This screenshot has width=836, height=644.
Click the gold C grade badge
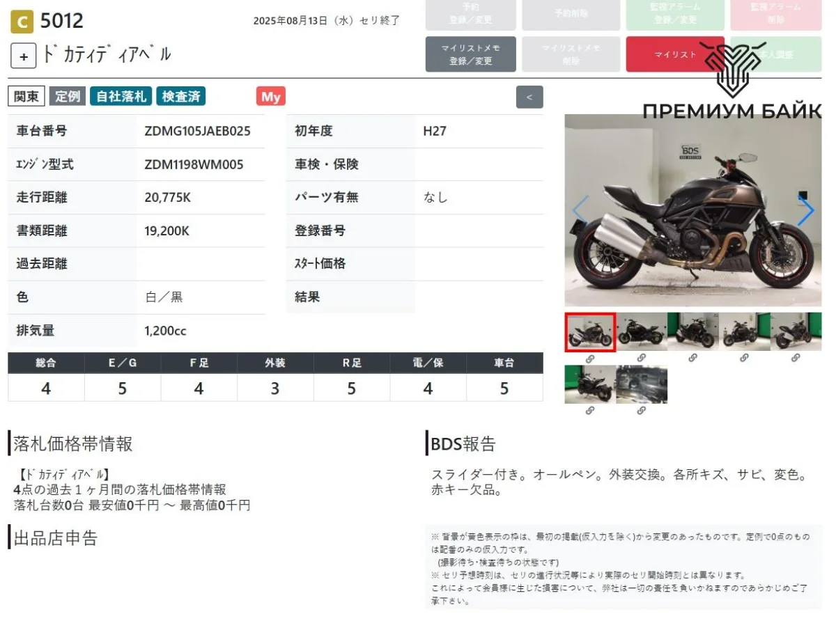pyautogui.click(x=22, y=22)
